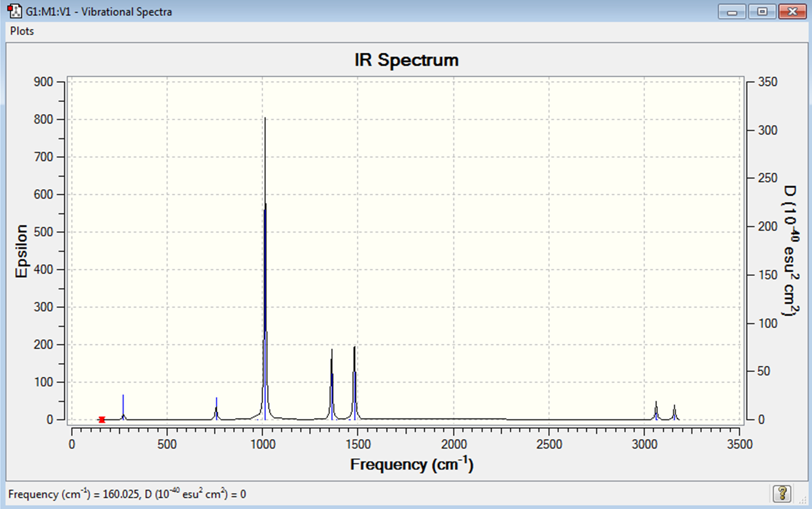Click the '250' tick on right D axis
Screen dimensions: 812x509
(x=768, y=178)
